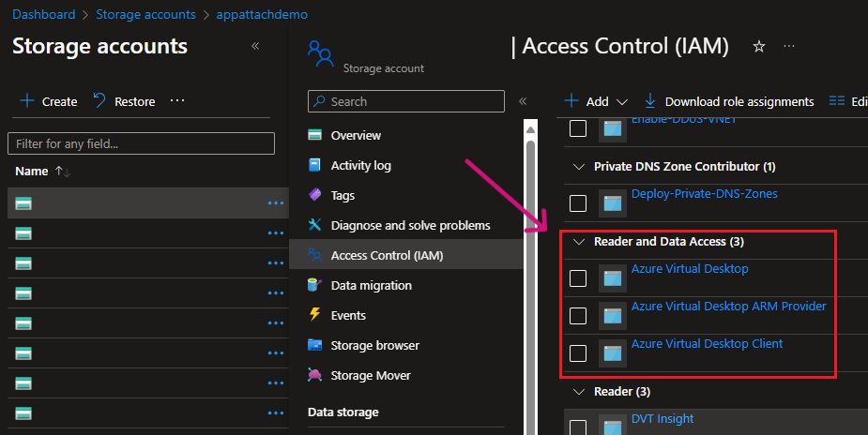Open Azure Virtual Desktop ARM Provider link
Viewport: 868px width, 435px height.
(728, 307)
